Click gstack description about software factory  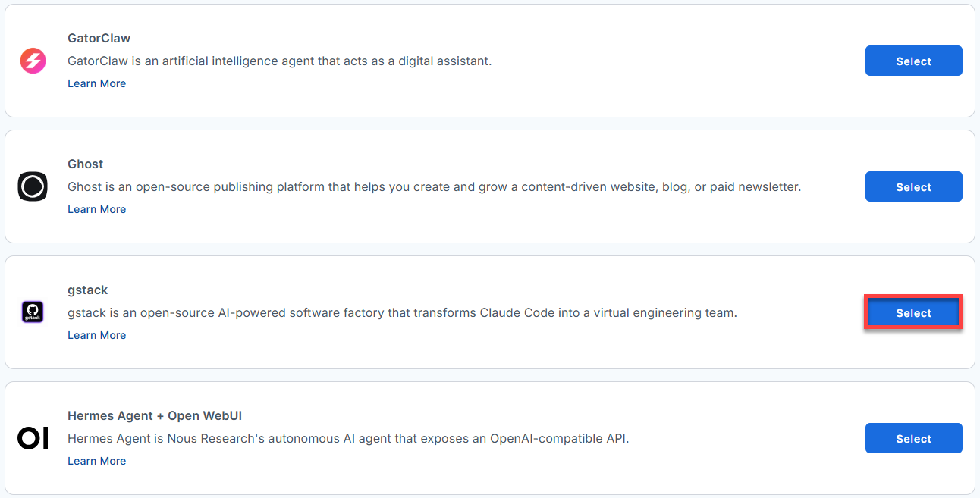point(402,312)
